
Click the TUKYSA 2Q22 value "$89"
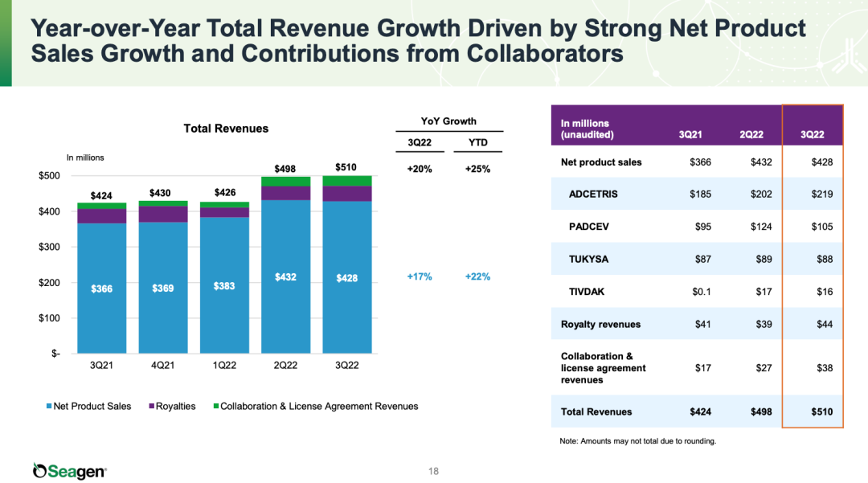(764, 260)
